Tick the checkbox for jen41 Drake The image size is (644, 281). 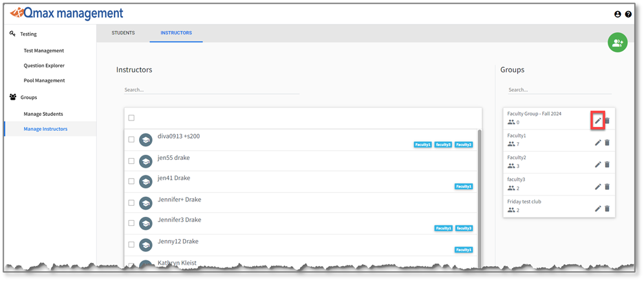click(x=131, y=181)
